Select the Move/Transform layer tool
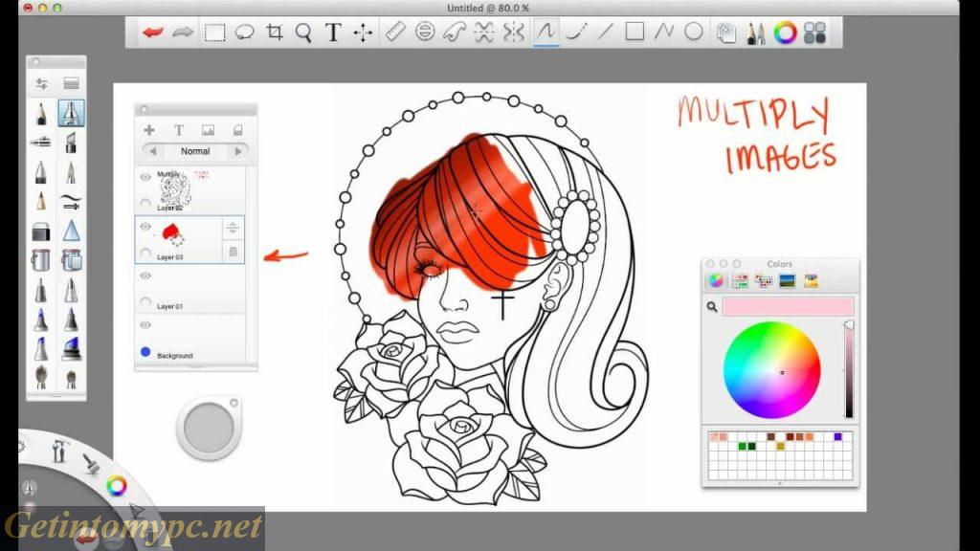980x551 pixels. pyautogui.click(x=363, y=33)
